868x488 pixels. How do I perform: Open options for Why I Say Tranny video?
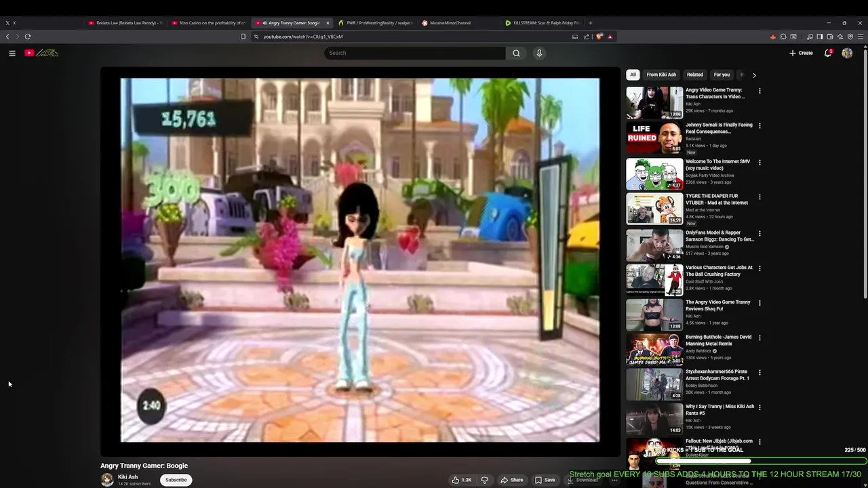click(x=759, y=407)
